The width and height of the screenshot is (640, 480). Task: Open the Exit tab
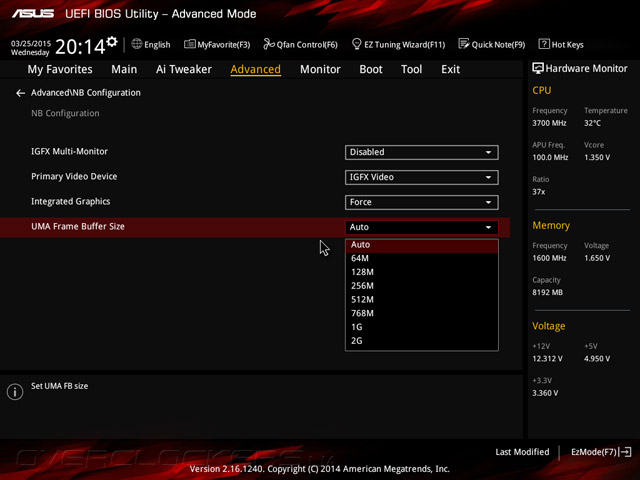click(x=451, y=69)
